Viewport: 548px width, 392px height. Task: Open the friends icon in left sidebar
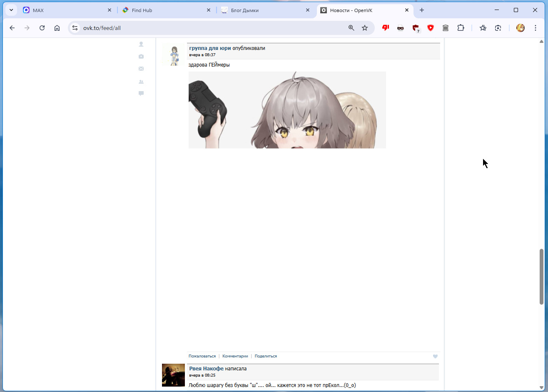tap(141, 82)
